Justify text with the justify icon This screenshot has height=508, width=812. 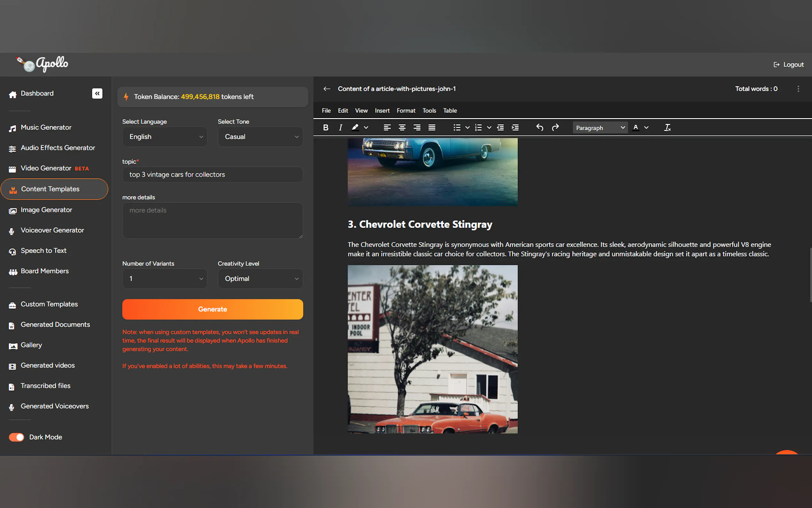click(x=432, y=128)
